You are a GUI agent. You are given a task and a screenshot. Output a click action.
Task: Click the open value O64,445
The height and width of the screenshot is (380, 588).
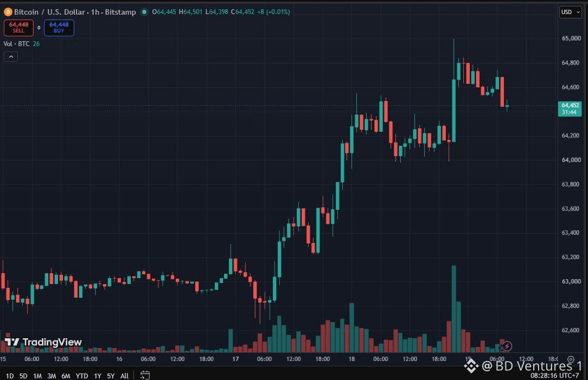(x=164, y=12)
